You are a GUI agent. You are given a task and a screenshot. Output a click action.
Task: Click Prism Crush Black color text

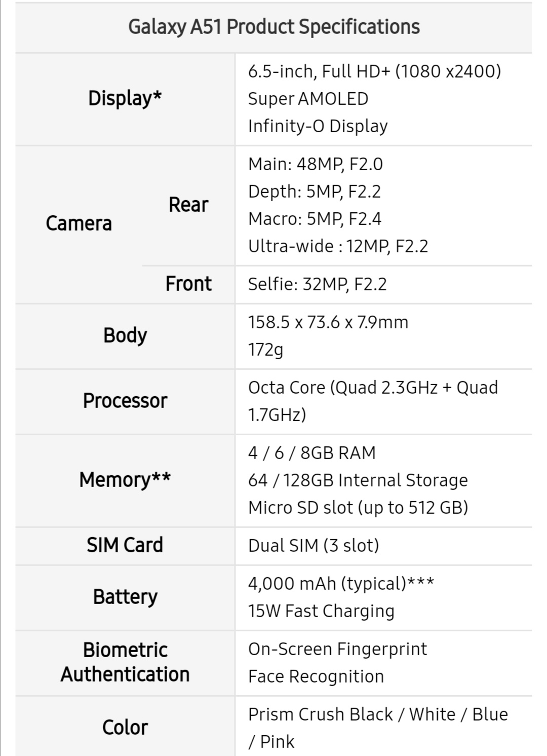[321, 714]
